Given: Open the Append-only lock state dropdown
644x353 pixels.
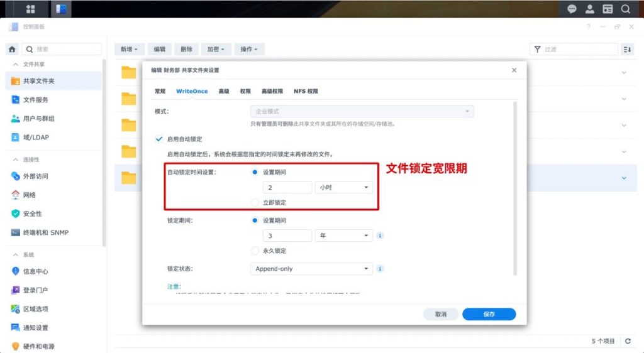Looking at the screenshot, I should click(312, 269).
